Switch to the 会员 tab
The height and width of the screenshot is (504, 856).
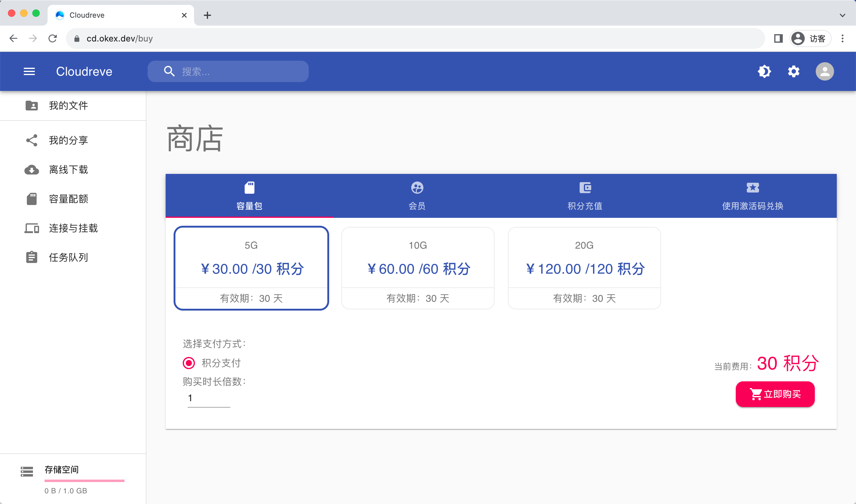(417, 196)
